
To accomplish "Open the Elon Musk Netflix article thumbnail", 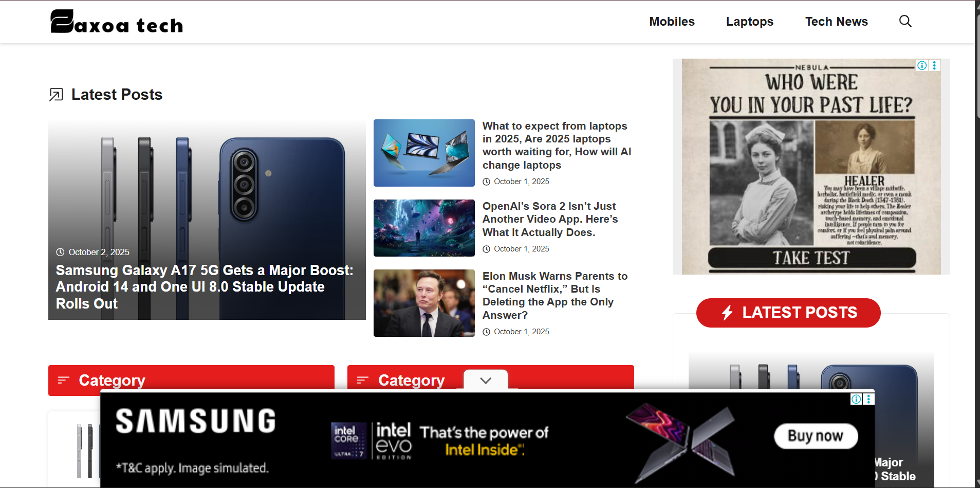I will pos(424,303).
